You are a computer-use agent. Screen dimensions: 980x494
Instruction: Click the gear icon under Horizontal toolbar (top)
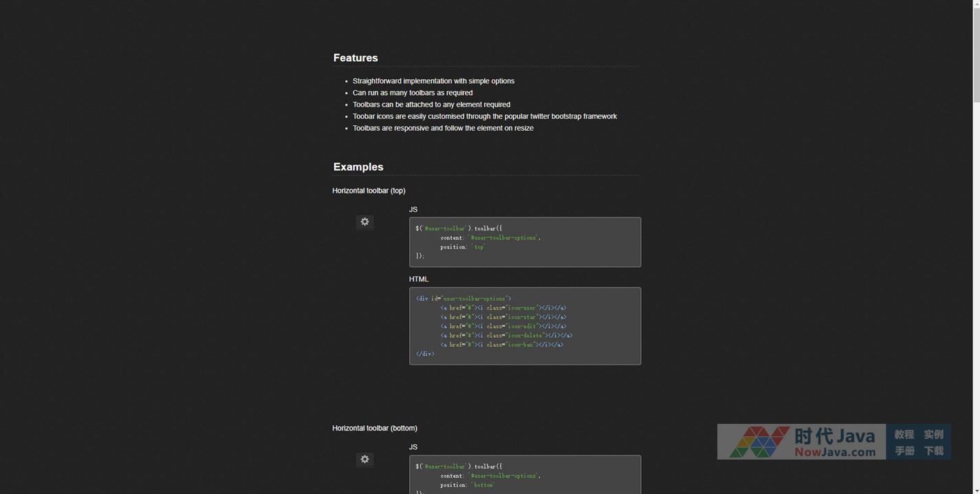coord(364,222)
